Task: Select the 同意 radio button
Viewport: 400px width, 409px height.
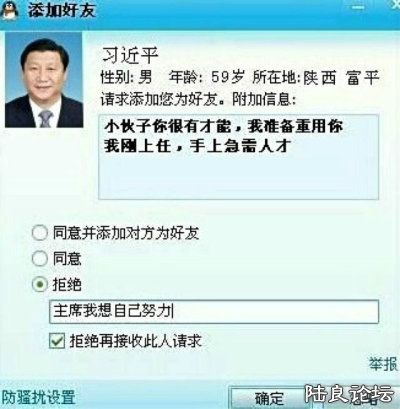Action: 40,258
